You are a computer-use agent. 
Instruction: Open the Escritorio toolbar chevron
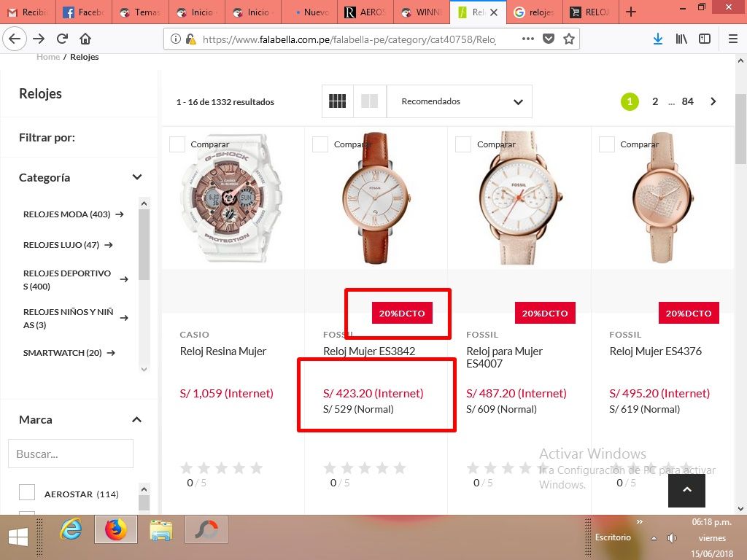[640, 522]
